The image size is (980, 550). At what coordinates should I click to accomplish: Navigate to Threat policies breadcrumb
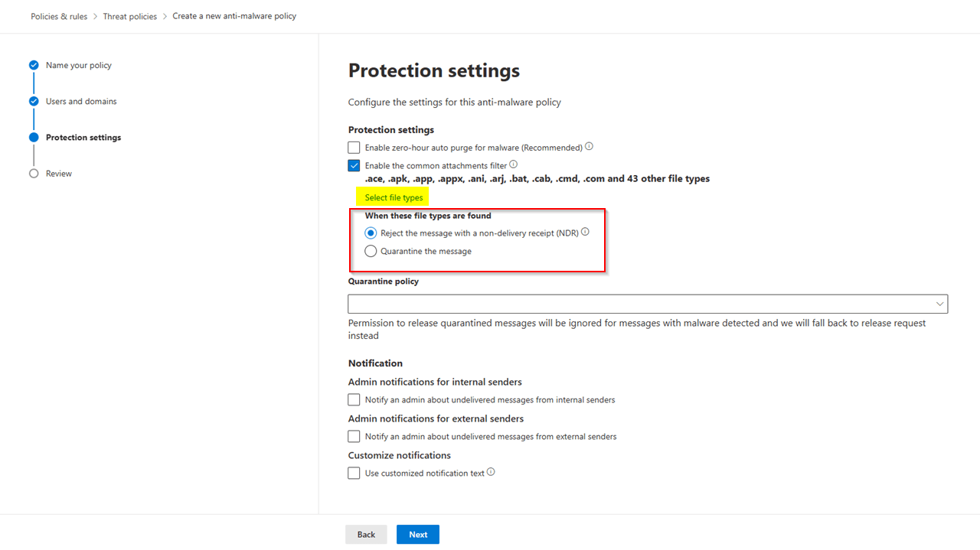pyautogui.click(x=129, y=15)
